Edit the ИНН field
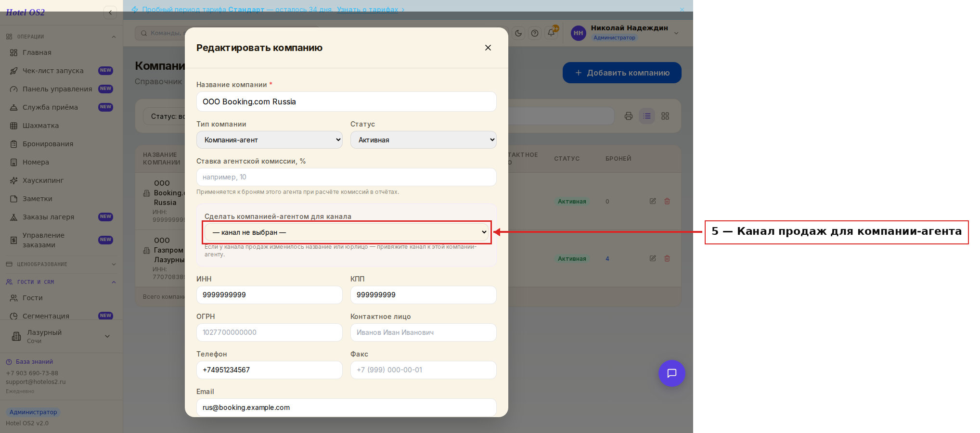This screenshot has width=980, height=433. [270, 295]
